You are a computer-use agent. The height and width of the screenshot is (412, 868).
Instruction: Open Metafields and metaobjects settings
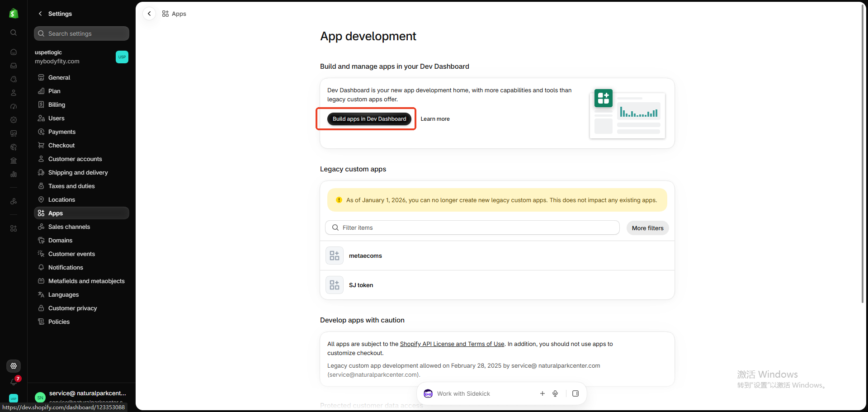point(81,281)
